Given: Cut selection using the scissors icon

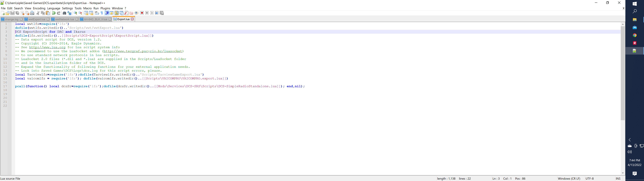Looking at the screenshot, I should click(38, 13).
